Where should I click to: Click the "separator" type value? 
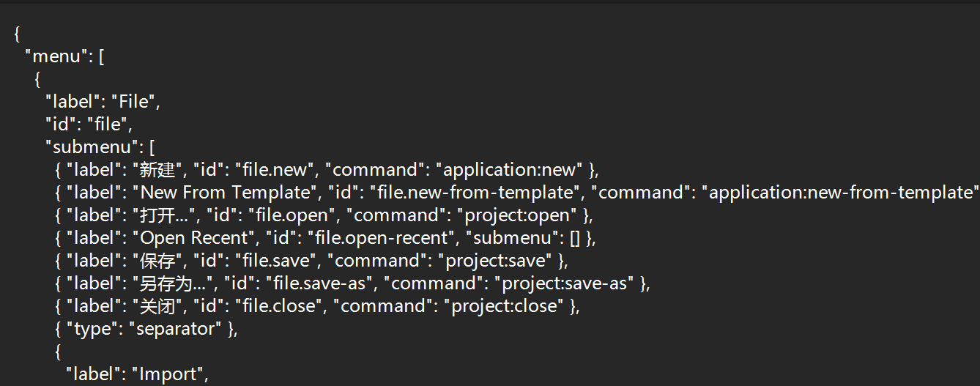tap(175, 329)
